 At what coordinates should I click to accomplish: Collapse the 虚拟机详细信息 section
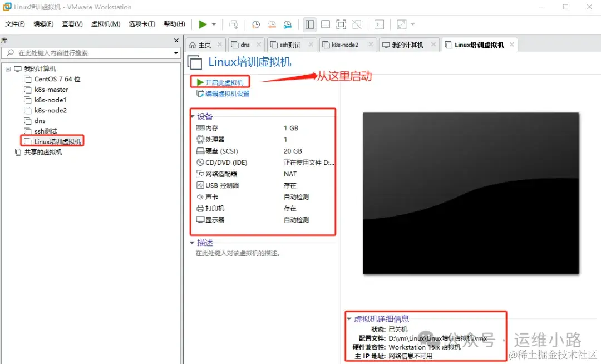[x=349, y=319]
